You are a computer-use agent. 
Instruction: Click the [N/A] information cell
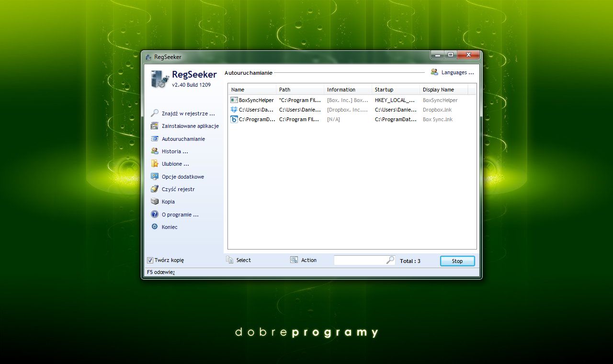tap(333, 119)
